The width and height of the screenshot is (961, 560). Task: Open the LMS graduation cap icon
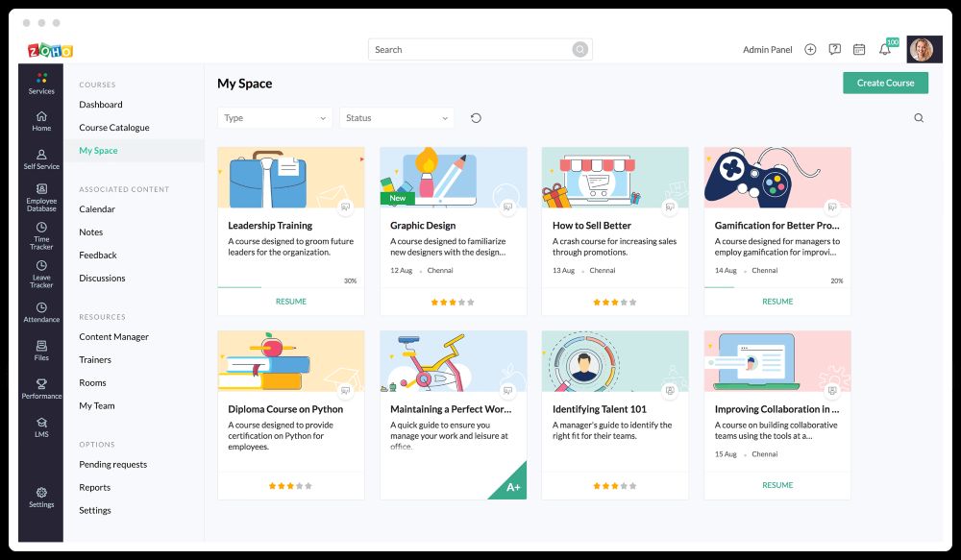(x=41, y=423)
